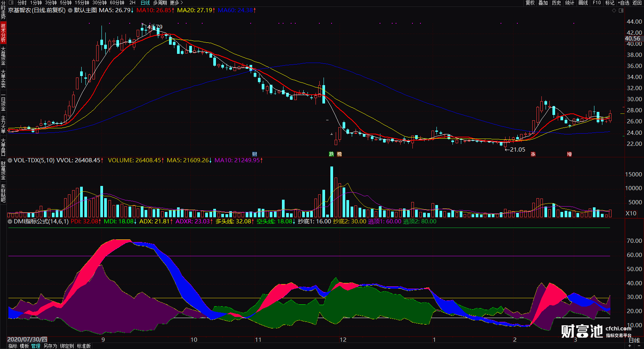Select the 60分钟 period
This screenshot has height=349, width=644.
coord(117,3)
